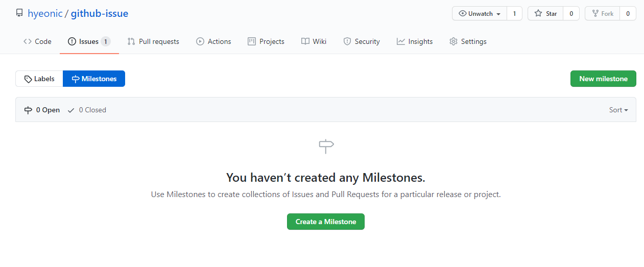
Task: Click the Fork button
Action: coord(602,13)
